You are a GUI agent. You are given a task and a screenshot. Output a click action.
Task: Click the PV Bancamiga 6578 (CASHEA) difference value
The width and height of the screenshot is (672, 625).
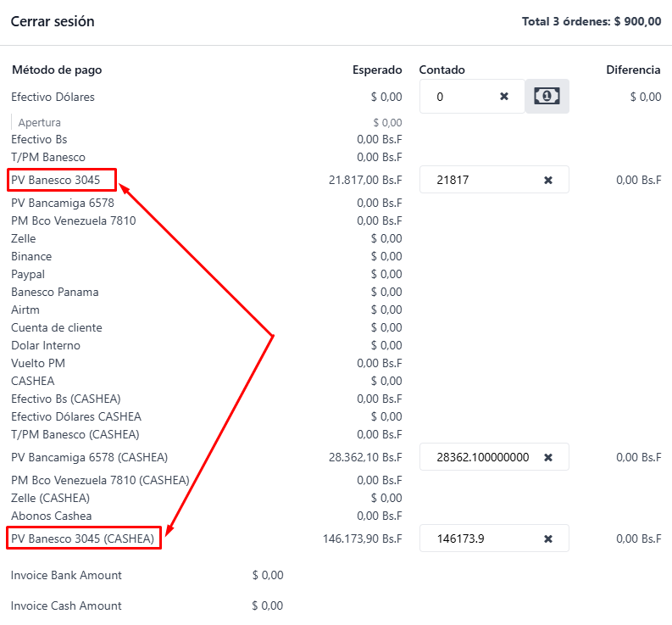639,457
